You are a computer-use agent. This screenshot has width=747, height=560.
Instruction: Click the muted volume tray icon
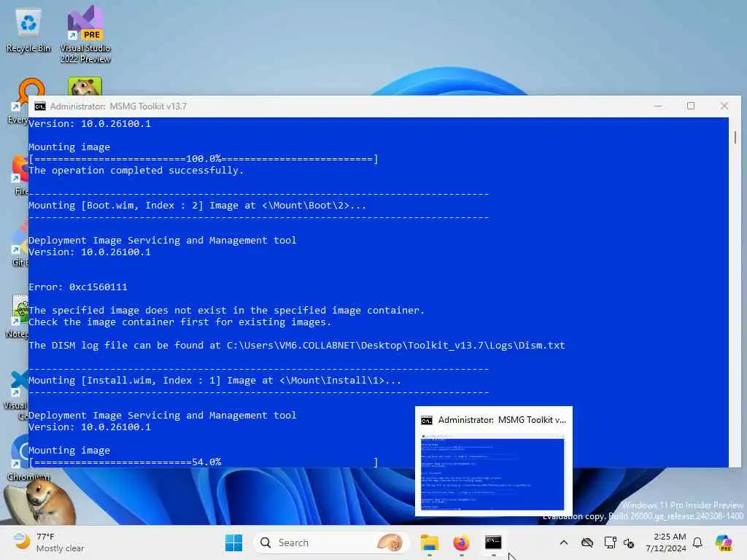[629, 542]
